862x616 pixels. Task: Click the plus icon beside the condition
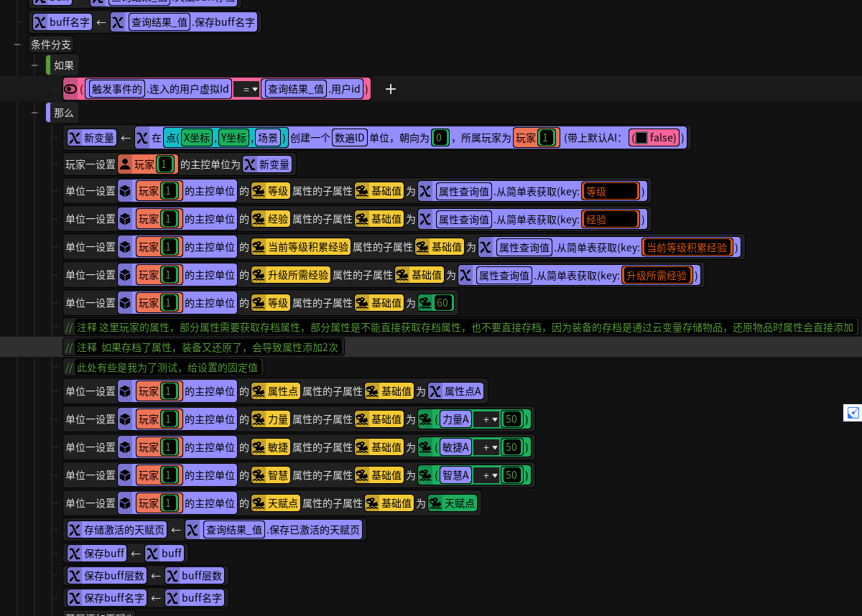391,89
